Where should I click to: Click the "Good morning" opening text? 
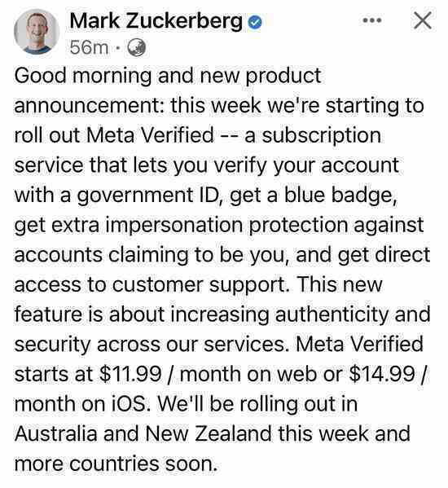(x=82, y=77)
